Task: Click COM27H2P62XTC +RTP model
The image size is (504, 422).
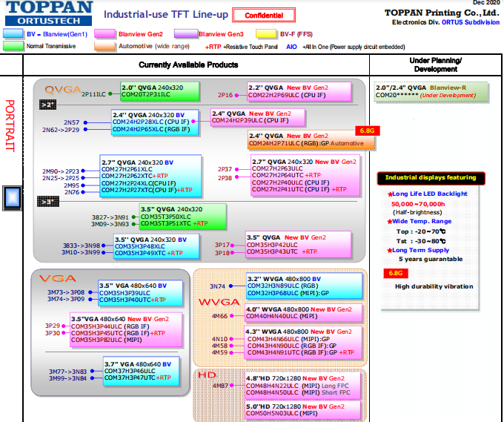Action: tap(135, 176)
